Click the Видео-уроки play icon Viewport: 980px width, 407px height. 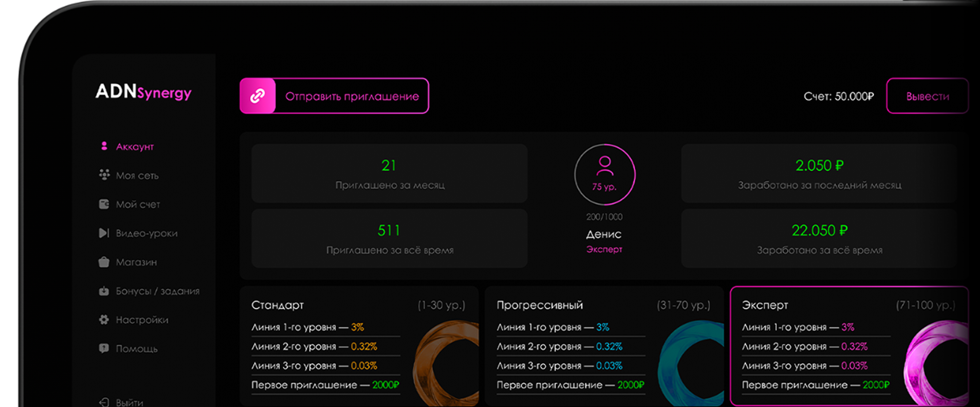click(104, 233)
